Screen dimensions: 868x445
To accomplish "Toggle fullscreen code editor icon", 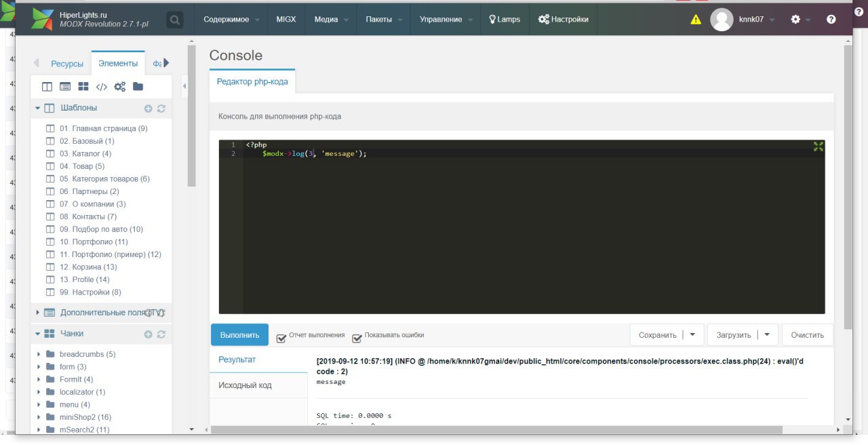I will [x=818, y=146].
